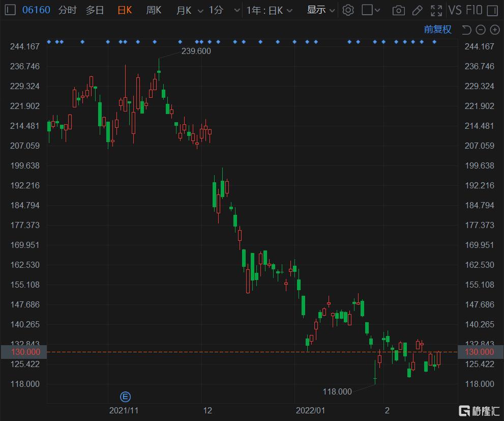
Task: Expand the 月K period dropdown arrow
Action: tap(200, 11)
